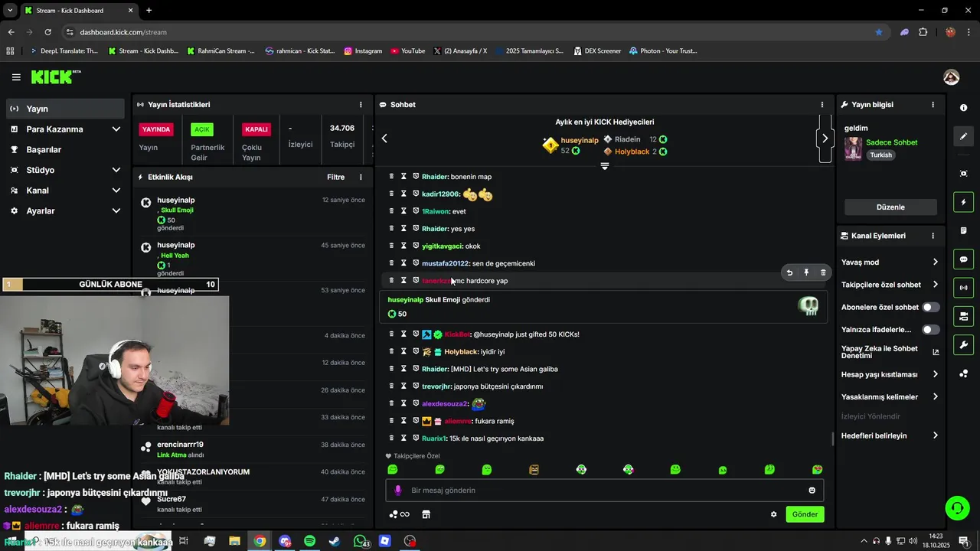This screenshot has width=980, height=551.
Task: Open WhatsApp from the taskbar
Action: coord(360,541)
